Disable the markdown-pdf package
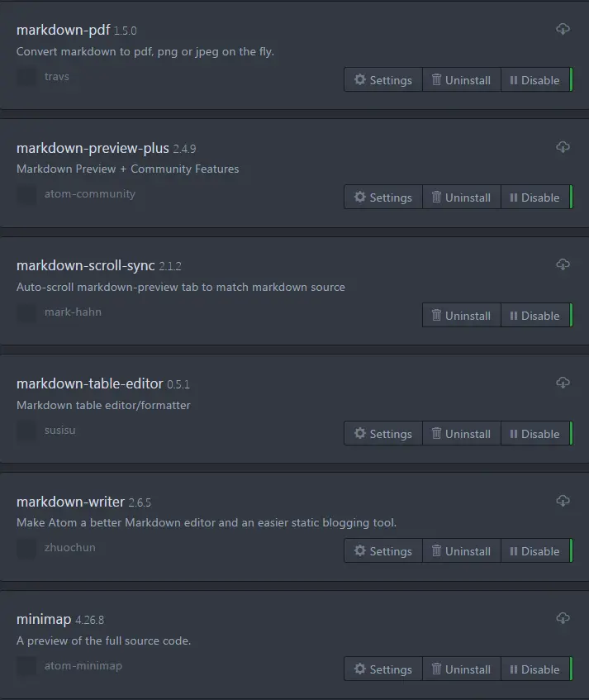589x700 pixels. click(x=536, y=80)
